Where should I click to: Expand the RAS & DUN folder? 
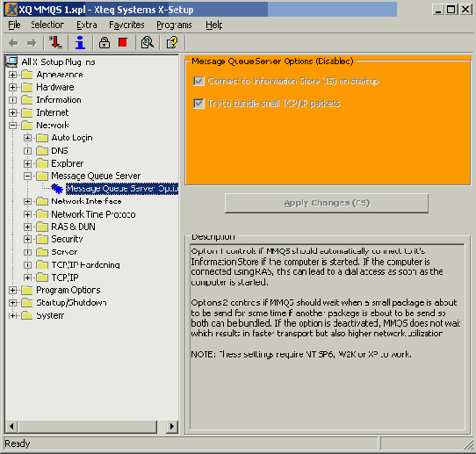pyautogui.click(x=27, y=227)
